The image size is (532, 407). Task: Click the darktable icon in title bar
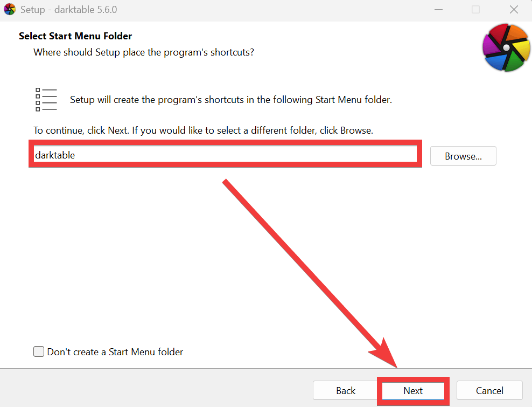[x=10, y=10]
